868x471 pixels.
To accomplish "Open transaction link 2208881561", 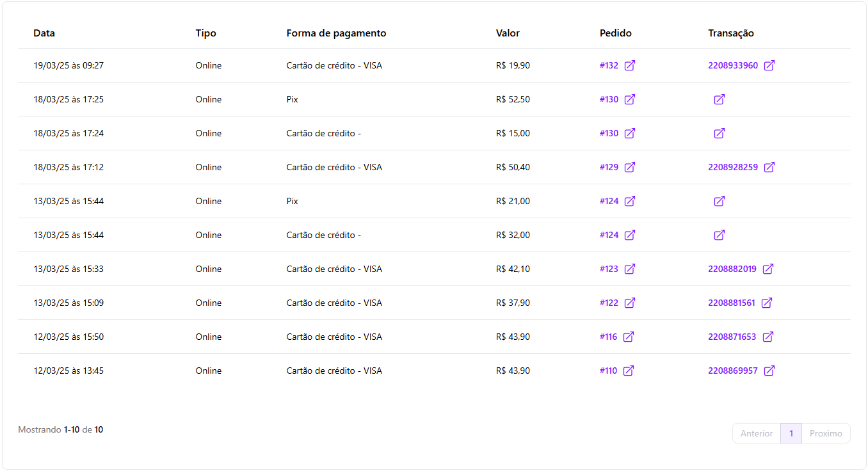I will pyautogui.click(x=731, y=303).
